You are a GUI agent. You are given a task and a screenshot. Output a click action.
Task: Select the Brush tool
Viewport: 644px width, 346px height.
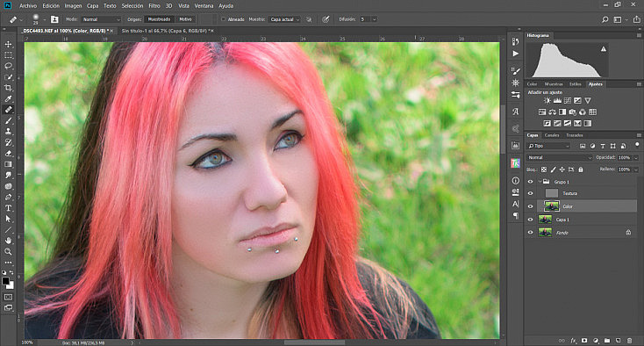pos(8,121)
